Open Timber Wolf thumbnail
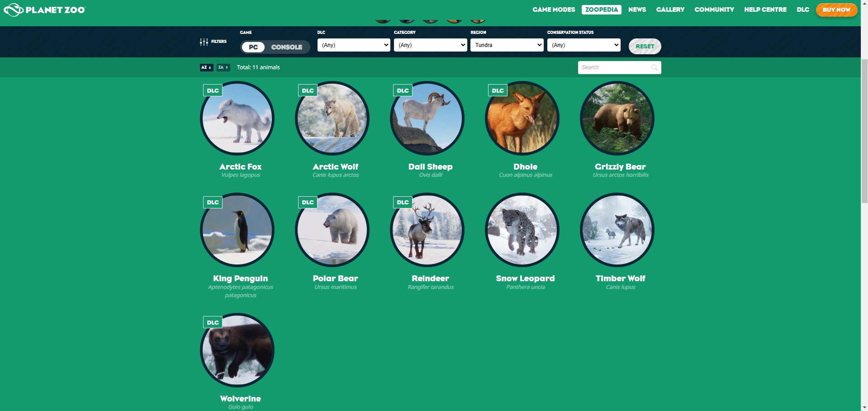This screenshot has width=868, height=411. coord(617,230)
